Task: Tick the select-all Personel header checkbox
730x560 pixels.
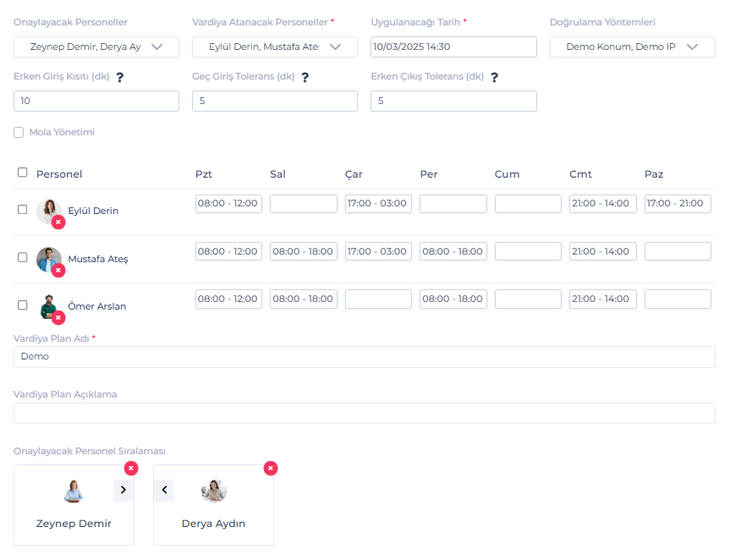Action: tap(23, 173)
